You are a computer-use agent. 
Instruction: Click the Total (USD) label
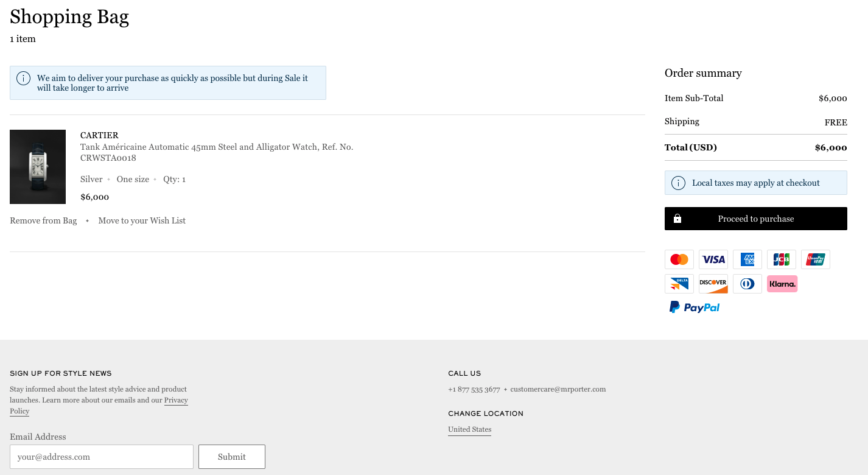pos(691,147)
